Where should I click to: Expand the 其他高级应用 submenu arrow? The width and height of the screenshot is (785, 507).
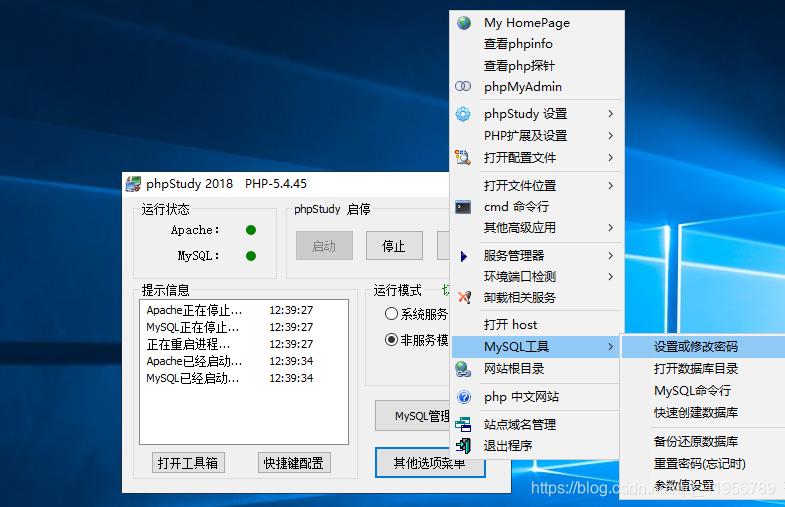(611, 228)
